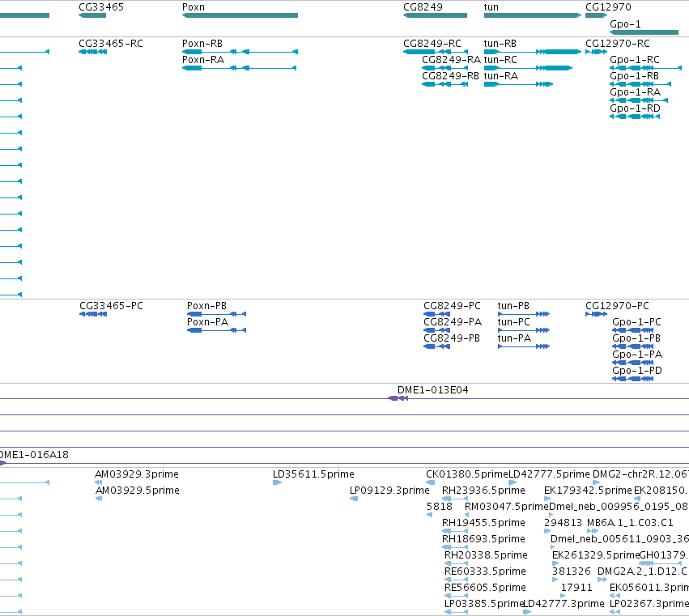
Task: Select the 294813 EST feature
Action: pyautogui.click(x=547, y=531)
